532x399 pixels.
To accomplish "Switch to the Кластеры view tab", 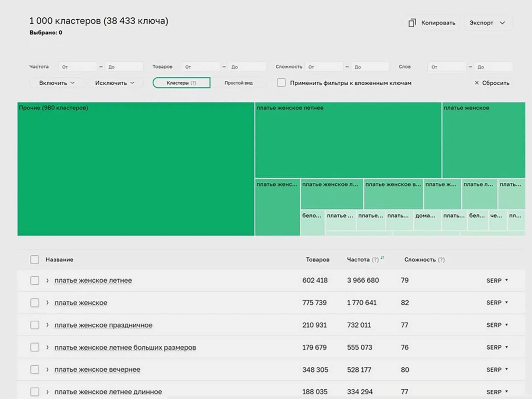I will point(181,83).
